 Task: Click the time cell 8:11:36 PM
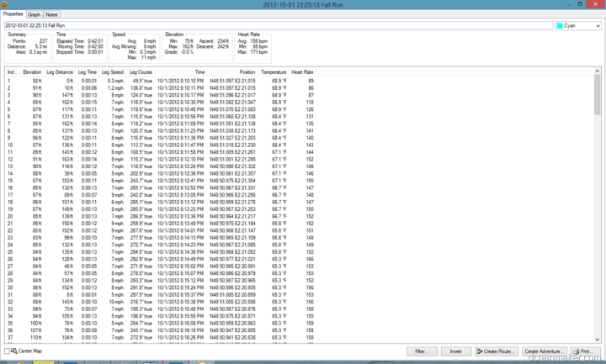tap(180, 138)
